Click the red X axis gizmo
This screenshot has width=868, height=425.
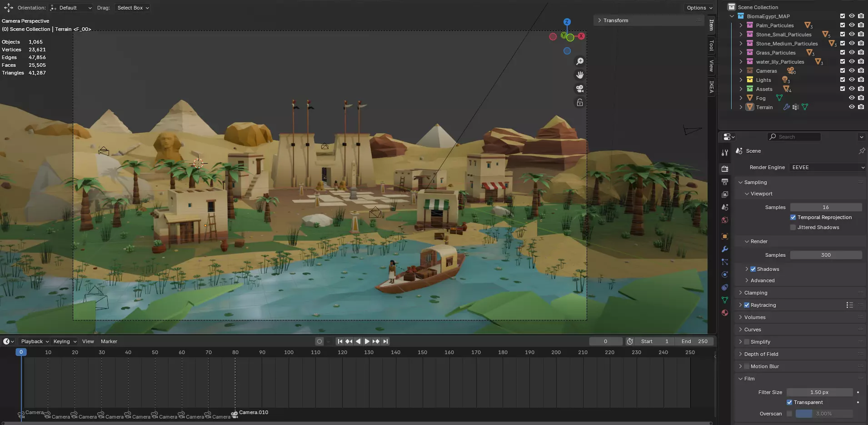point(581,36)
